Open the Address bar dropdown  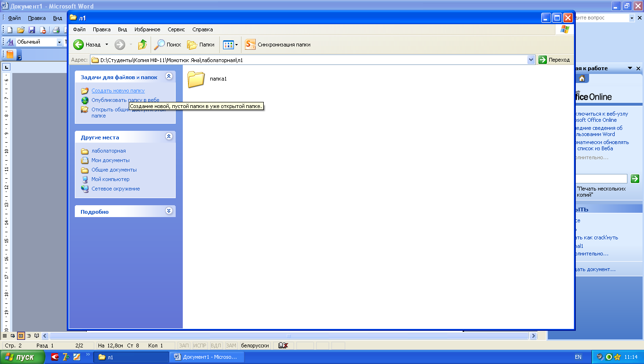point(531,60)
